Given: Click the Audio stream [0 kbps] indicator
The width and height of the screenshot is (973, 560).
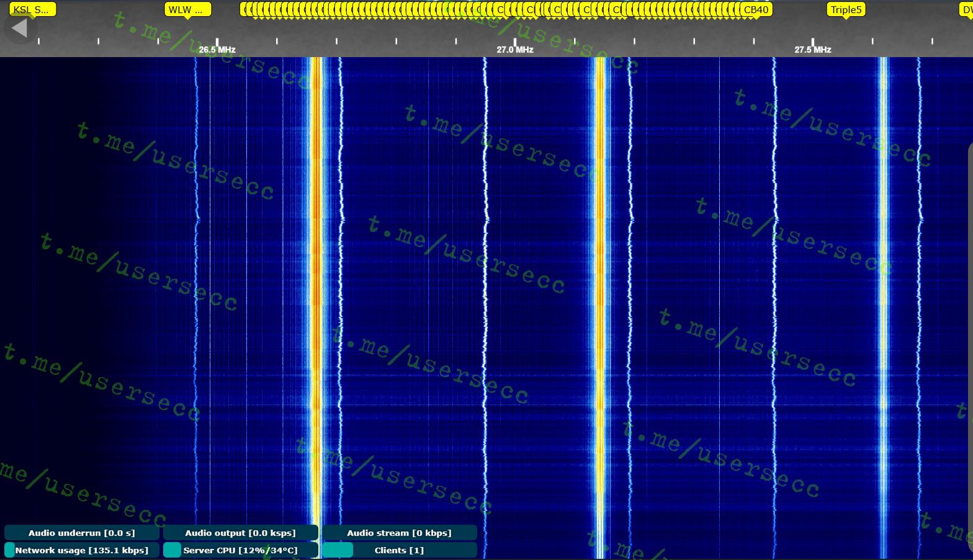Looking at the screenshot, I should 400,533.
